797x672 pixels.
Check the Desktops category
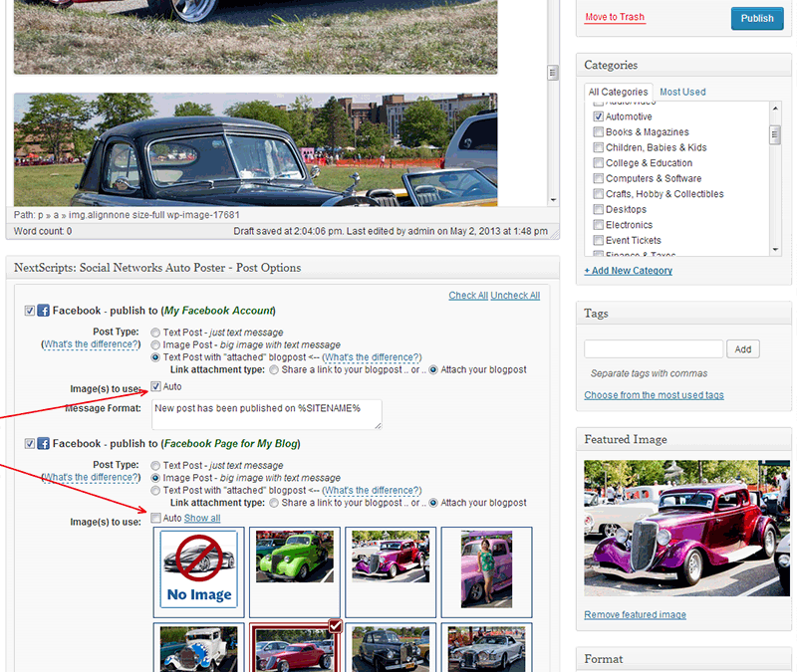point(599,209)
